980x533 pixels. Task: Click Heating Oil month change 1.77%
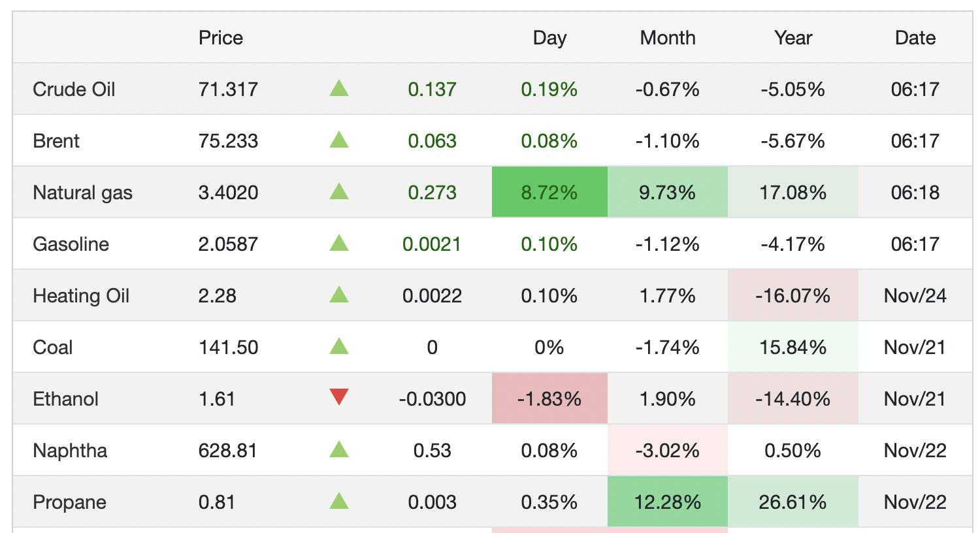coord(668,296)
